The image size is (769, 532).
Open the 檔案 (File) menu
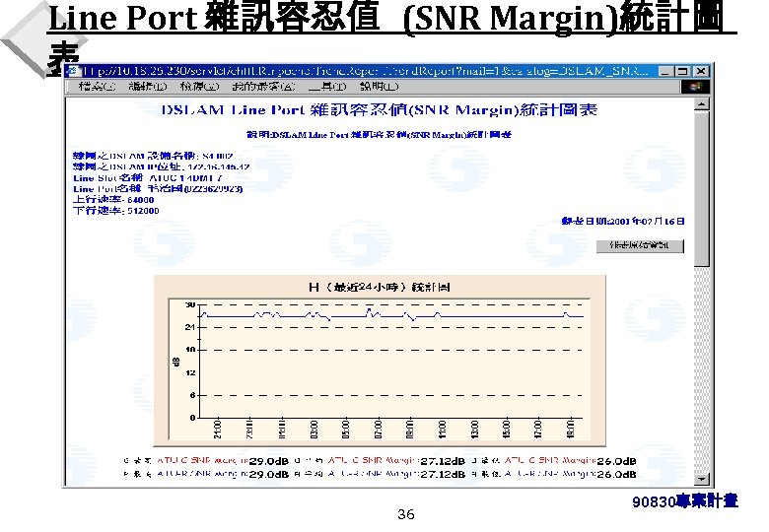[x=98, y=87]
